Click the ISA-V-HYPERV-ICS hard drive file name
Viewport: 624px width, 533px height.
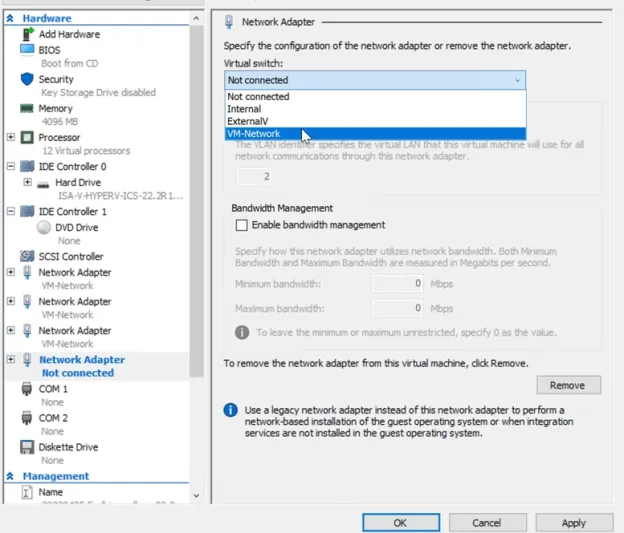click(121, 196)
